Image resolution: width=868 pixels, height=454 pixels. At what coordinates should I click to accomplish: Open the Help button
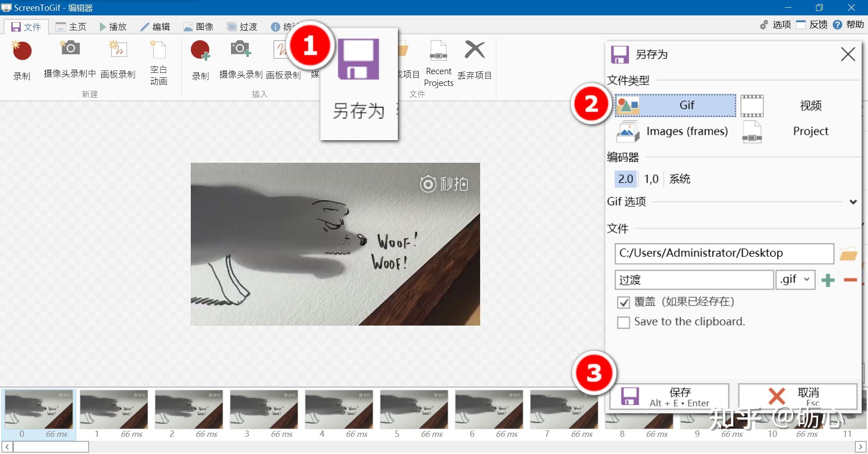point(849,24)
